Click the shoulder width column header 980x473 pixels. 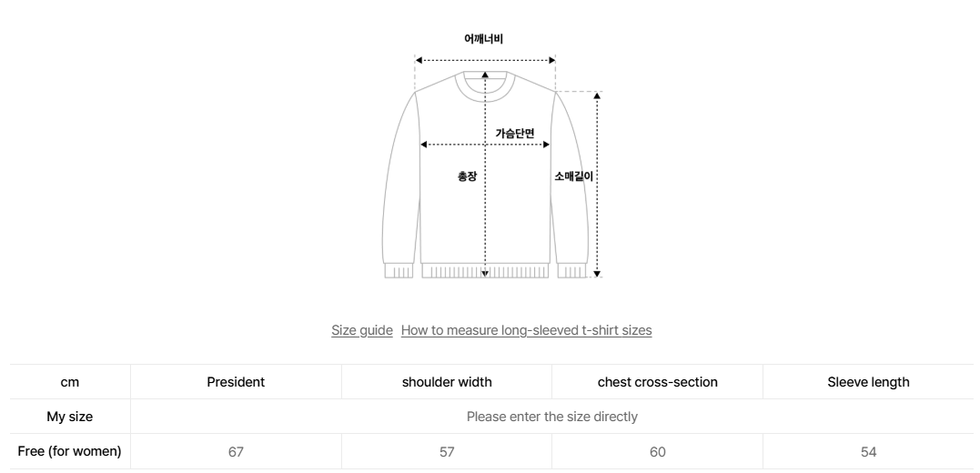[447, 382]
